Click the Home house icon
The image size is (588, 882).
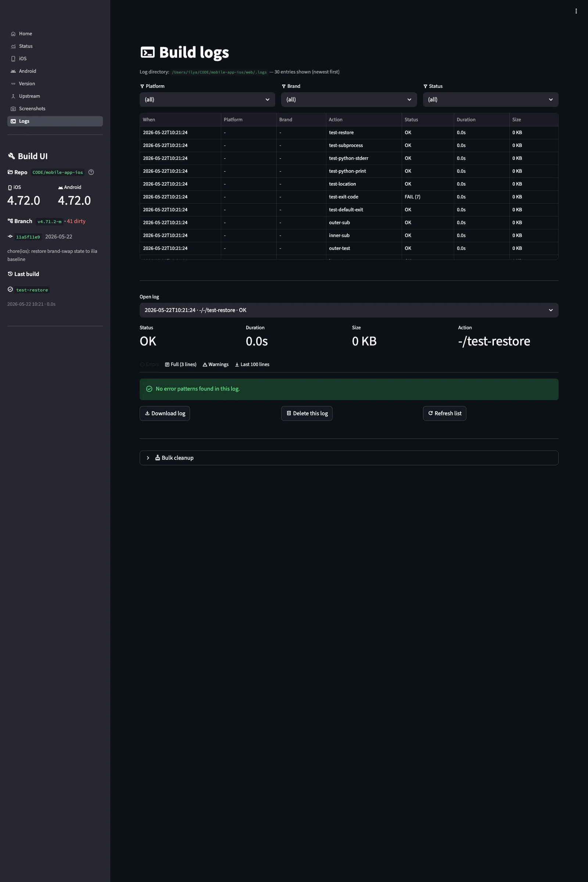(x=13, y=34)
